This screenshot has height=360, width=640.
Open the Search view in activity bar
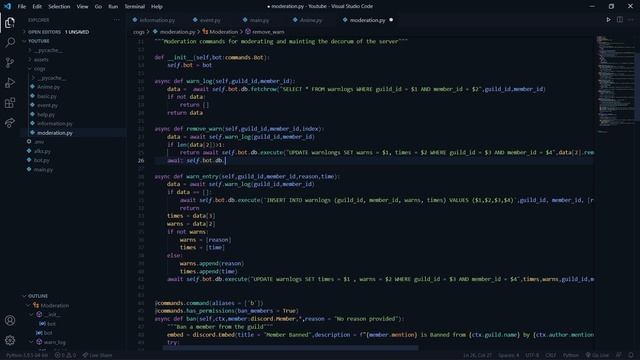click(10, 42)
